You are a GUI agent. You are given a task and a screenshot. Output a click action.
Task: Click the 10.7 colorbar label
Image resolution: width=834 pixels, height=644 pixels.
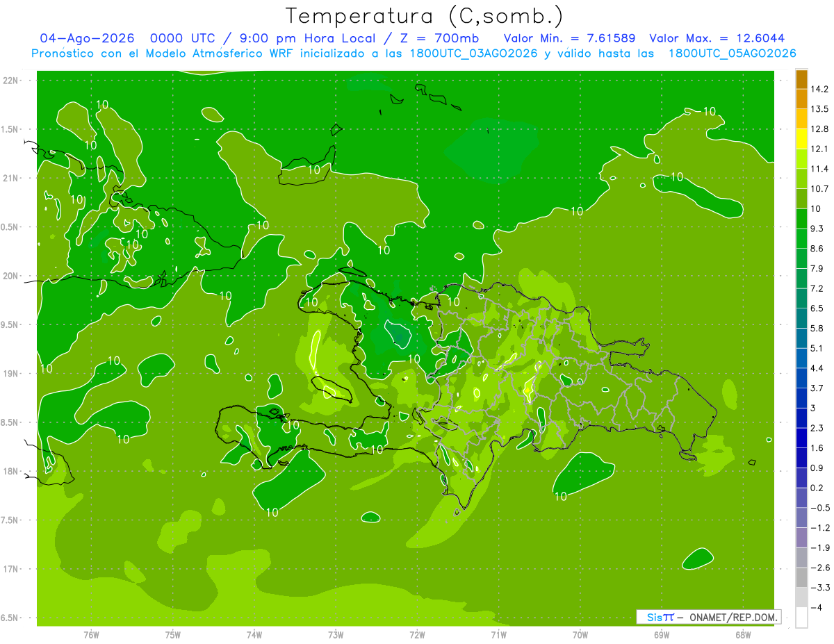pos(819,189)
